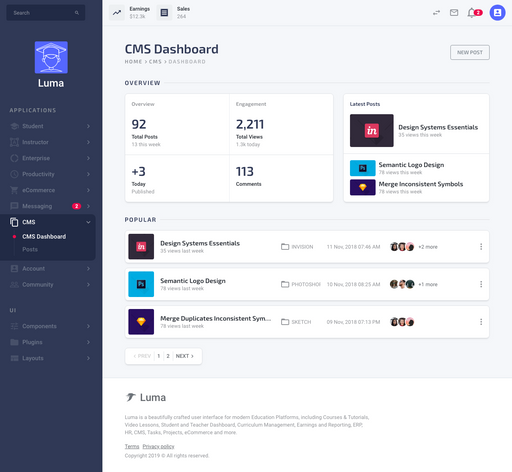Image resolution: width=512 pixels, height=472 pixels.
Task: Click the Account sidebar icon
Action: click(14, 268)
